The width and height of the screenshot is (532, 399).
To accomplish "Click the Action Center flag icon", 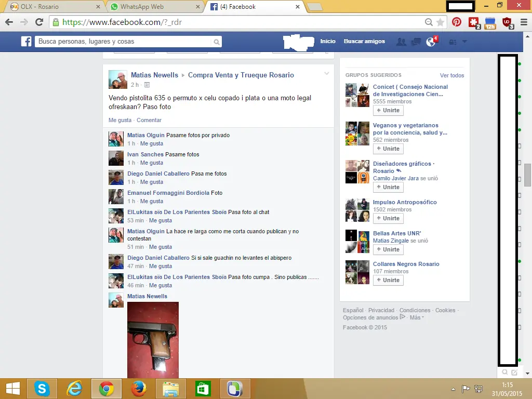I will (465, 389).
